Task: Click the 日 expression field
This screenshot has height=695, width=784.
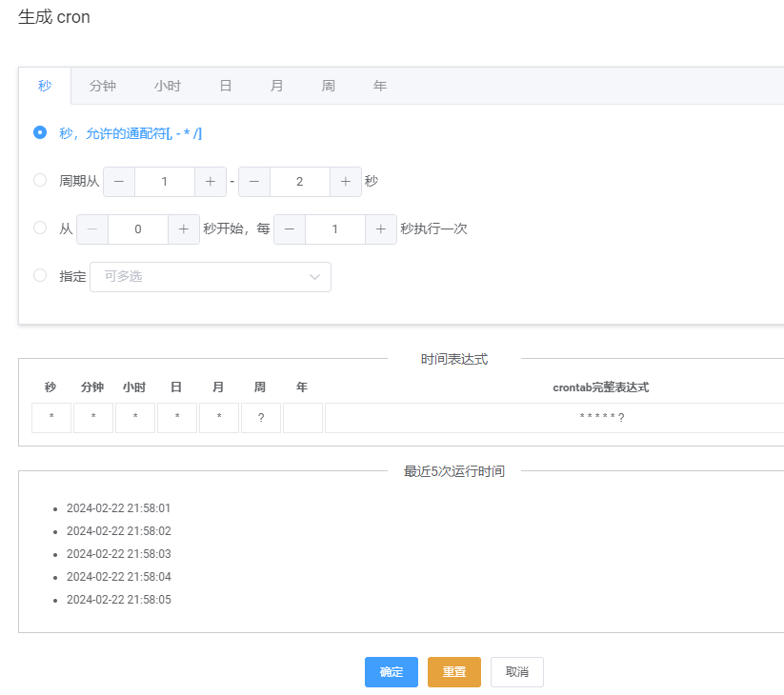Action: click(177, 418)
